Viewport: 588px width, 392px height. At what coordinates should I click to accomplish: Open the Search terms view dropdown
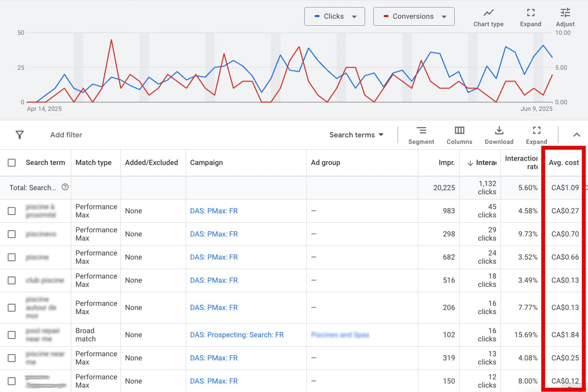point(356,135)
